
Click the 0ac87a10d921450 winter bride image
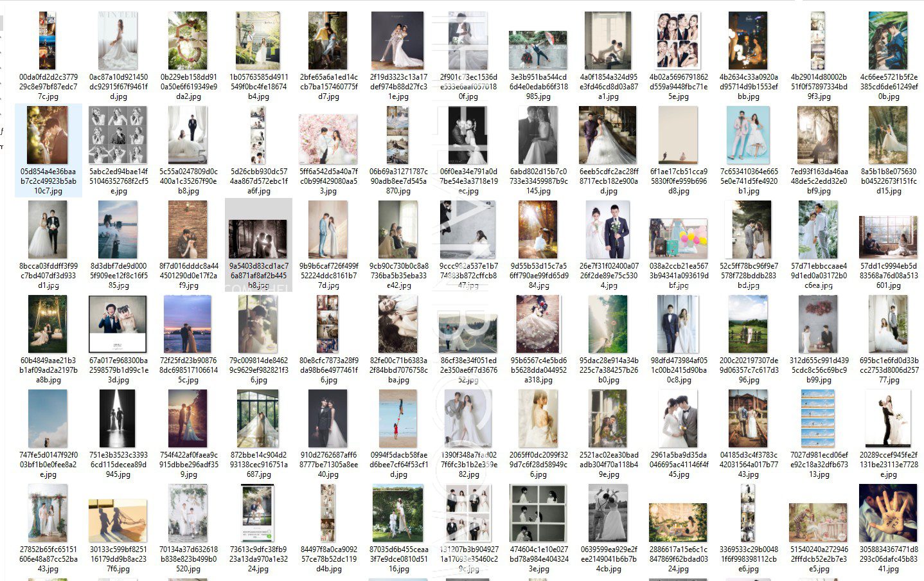pyautogui.click(x=118, y=40)
